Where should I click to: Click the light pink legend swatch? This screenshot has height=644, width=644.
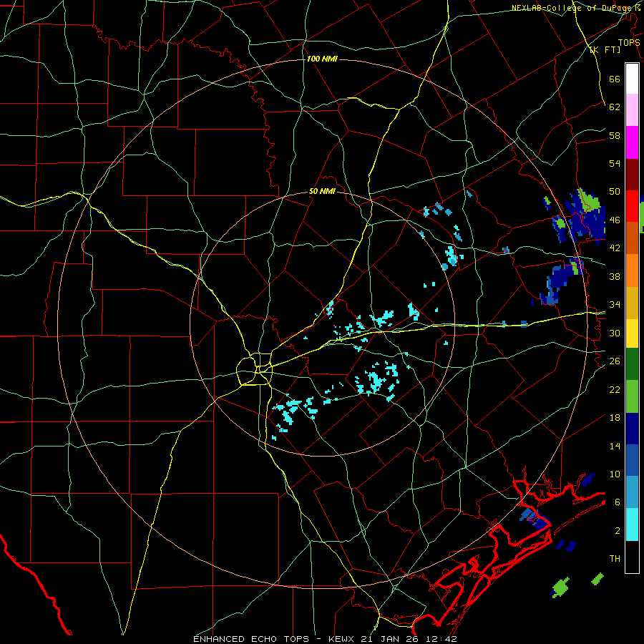(632, 110)
